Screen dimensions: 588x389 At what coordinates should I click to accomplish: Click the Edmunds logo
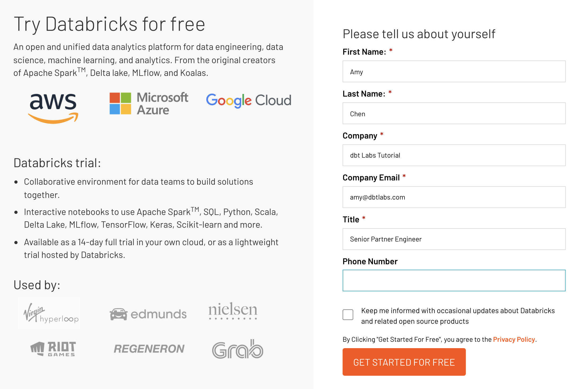coord(148,314)
